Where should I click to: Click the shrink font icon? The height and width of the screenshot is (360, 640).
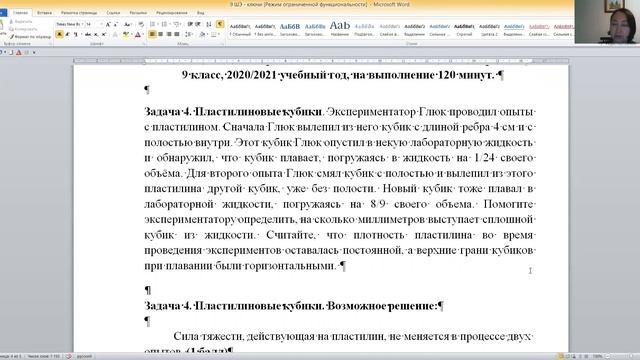(x=116, y=24)
